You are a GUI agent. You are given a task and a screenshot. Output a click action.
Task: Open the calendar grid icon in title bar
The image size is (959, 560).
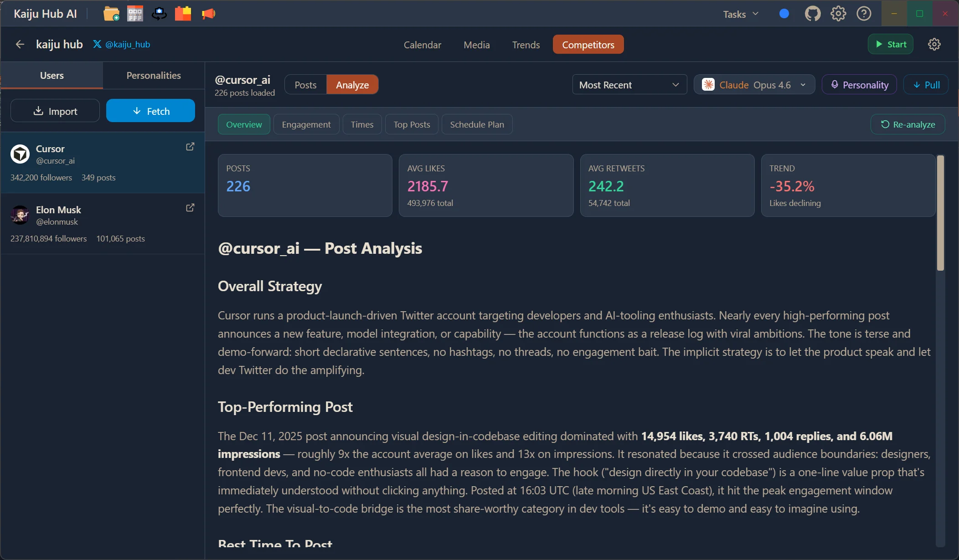click(135, 14)
